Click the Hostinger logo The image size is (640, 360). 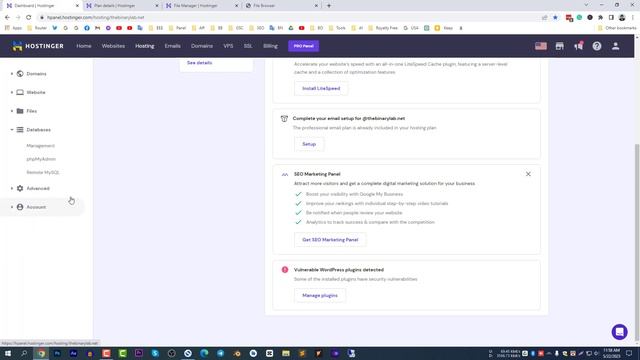[38, 46]
